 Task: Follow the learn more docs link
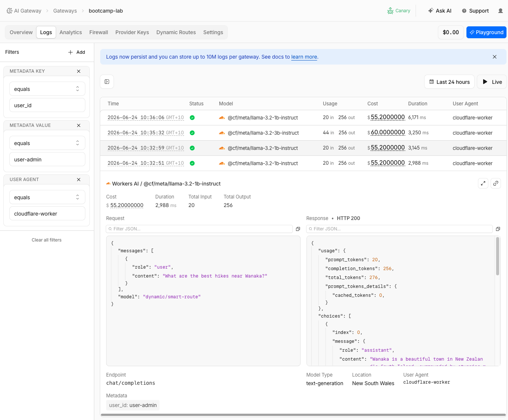pyautogui.click(x=304, y=57)
